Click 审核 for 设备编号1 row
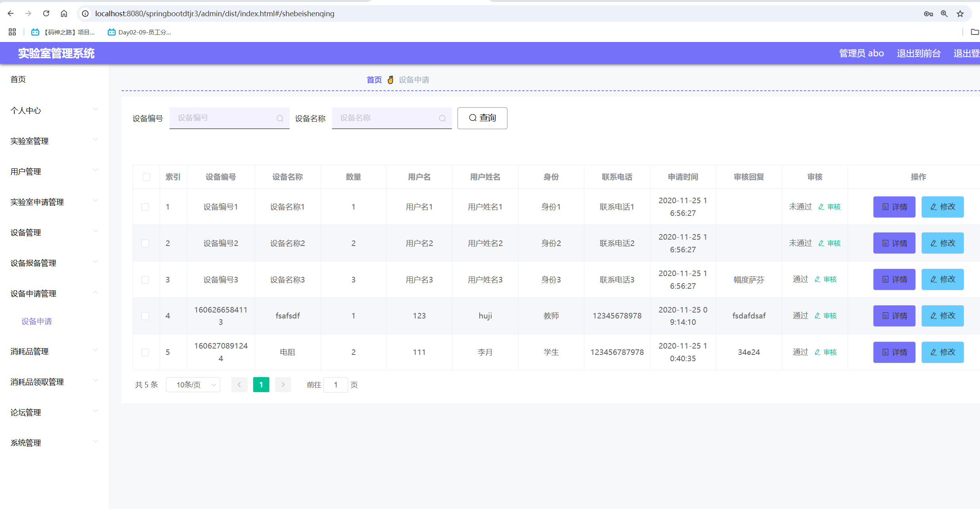Viewport: 980px width, 509px height. point(829,207)
